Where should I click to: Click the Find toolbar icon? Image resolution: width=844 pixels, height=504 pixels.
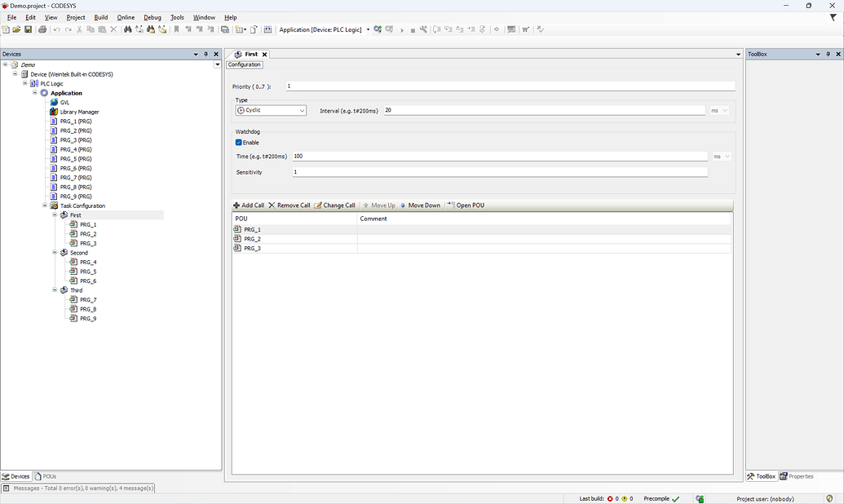click(129, 29)
